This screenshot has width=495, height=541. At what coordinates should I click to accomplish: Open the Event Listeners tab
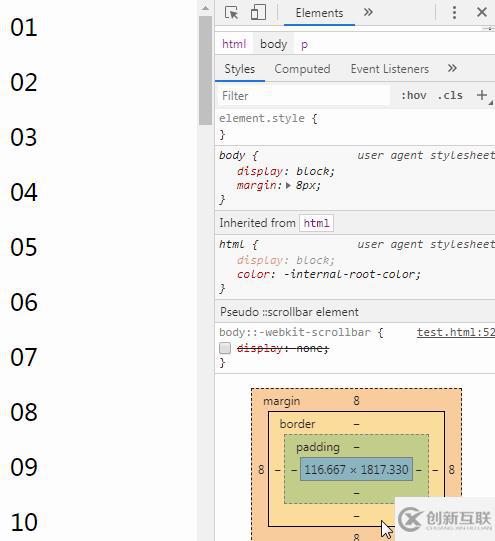click(x=389, y=69)
